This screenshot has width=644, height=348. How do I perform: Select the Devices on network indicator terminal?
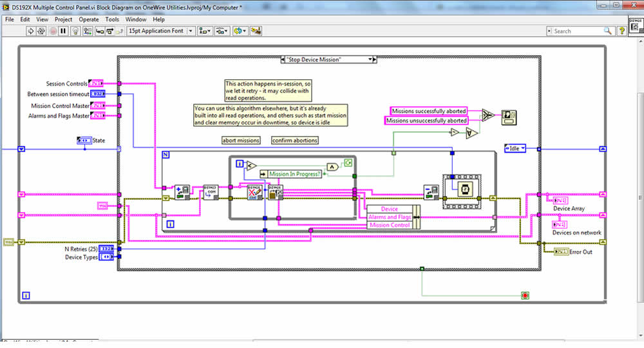560,225
